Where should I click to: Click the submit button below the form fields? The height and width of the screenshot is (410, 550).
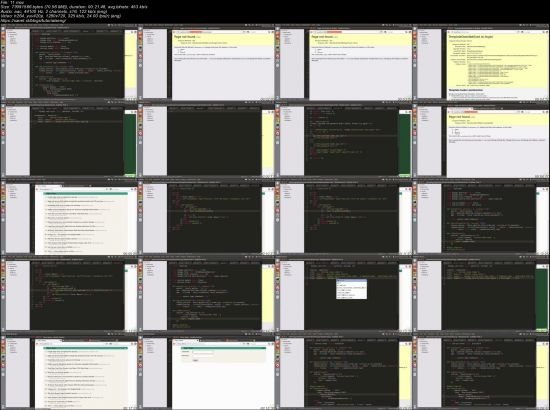pos(195,360)
